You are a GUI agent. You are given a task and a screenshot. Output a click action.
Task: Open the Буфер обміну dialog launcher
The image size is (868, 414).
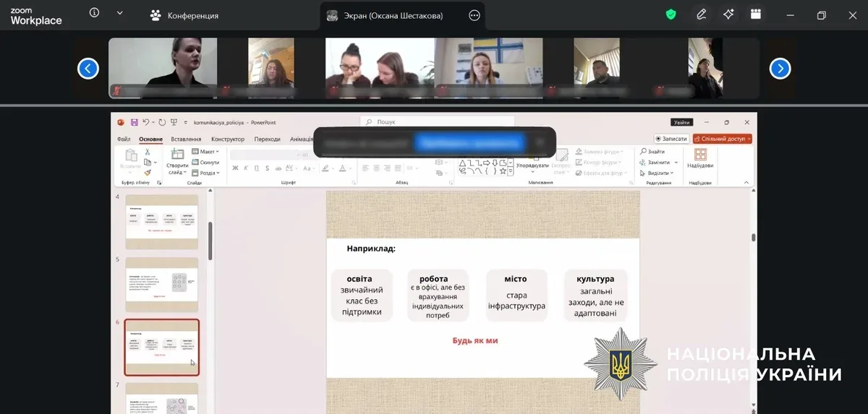(159, 183)
